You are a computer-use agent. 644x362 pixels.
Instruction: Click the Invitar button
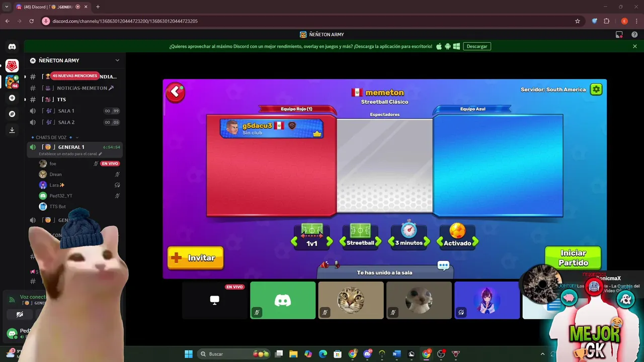(195, 257)
